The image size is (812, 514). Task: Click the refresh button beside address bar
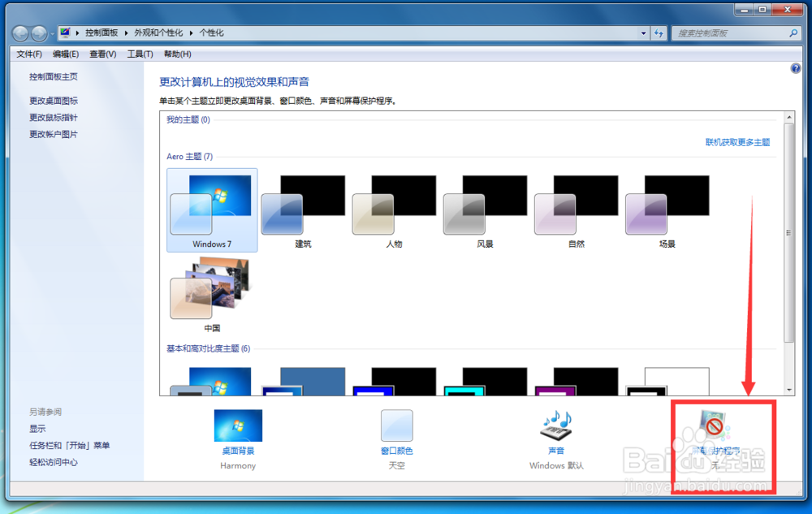pyautogui.click(x=659, y=33)
